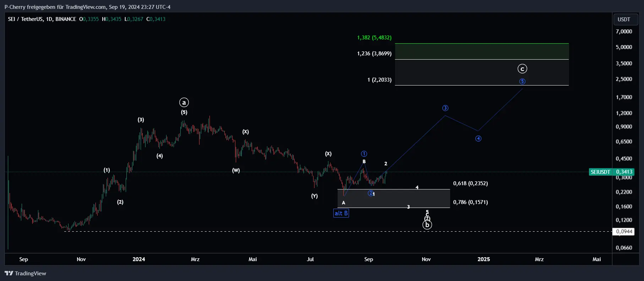Click the 0,6500 price axis label

[624, 142]
